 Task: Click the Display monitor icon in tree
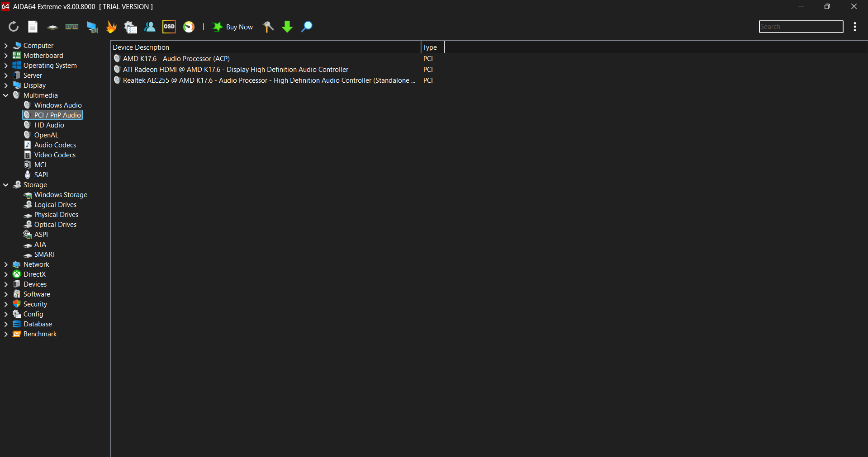(x=17, y=85)
